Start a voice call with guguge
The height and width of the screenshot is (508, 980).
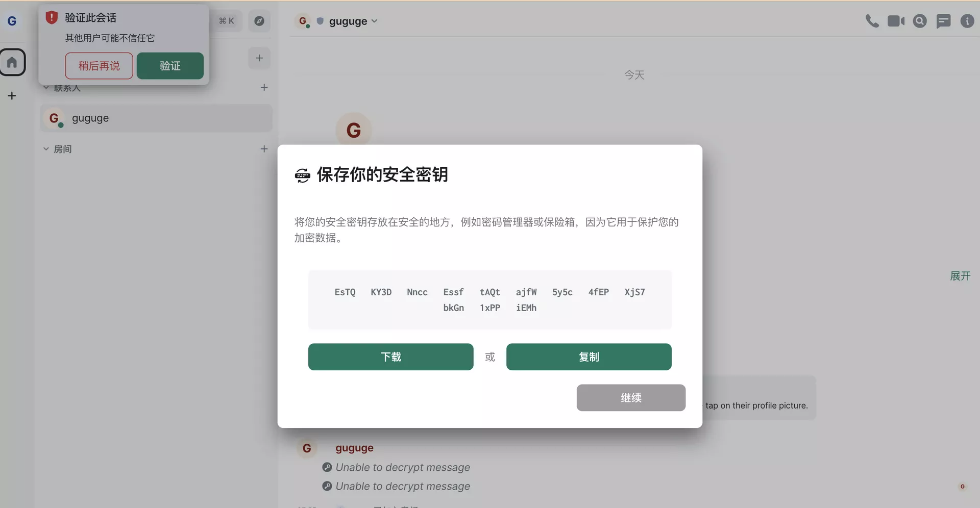(872, 21)
